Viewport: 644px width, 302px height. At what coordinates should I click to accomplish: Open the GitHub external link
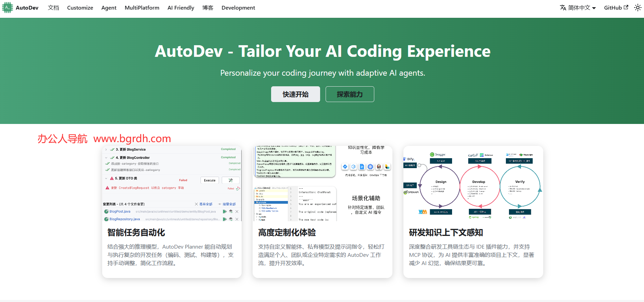tap(616, 8)
